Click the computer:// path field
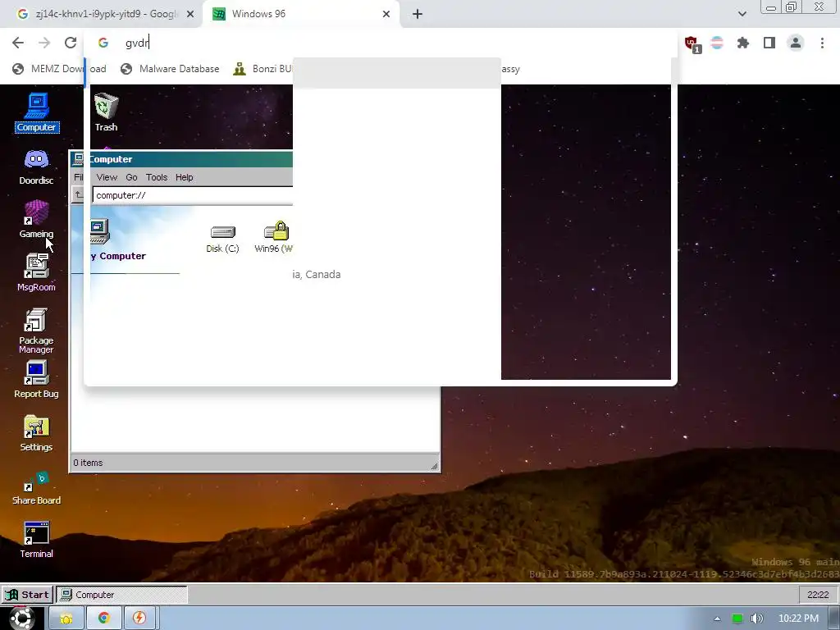The width and height of the screenshot is (840, 630). click(x=193, y=195)
